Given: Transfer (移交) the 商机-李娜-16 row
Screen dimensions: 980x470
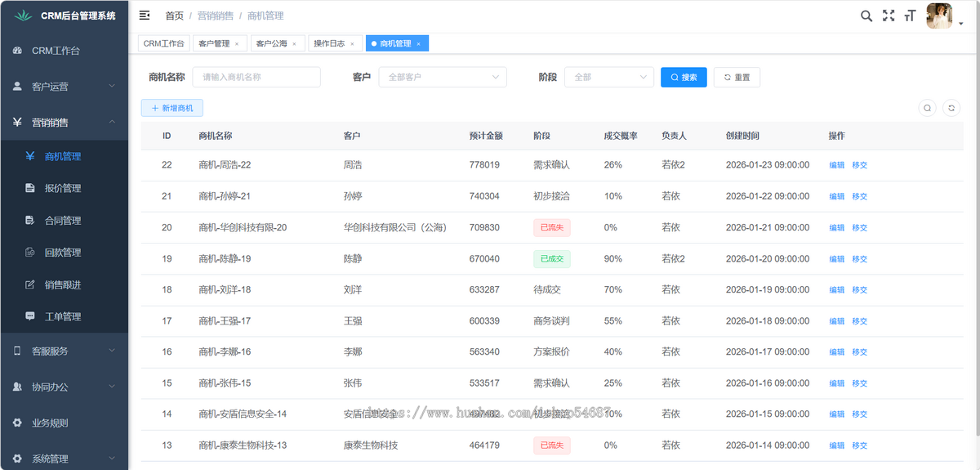Looking at the screenshot, I should tap(860, 352).
